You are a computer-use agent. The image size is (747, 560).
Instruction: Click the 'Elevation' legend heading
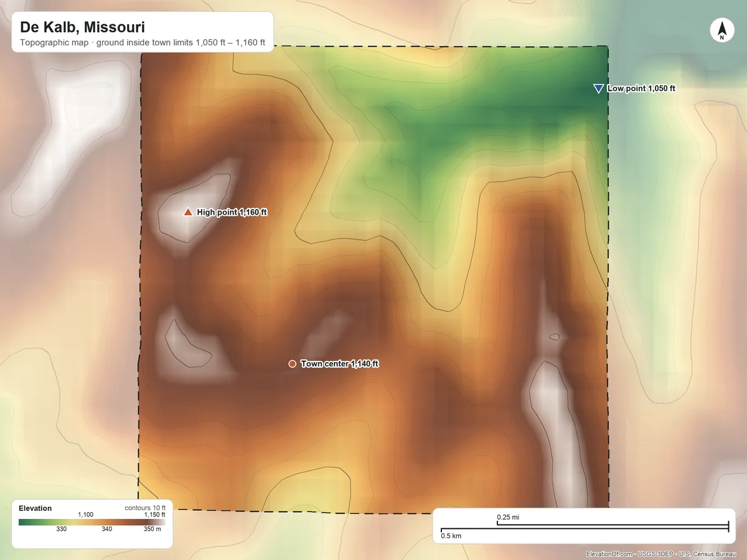click(35, 508)
